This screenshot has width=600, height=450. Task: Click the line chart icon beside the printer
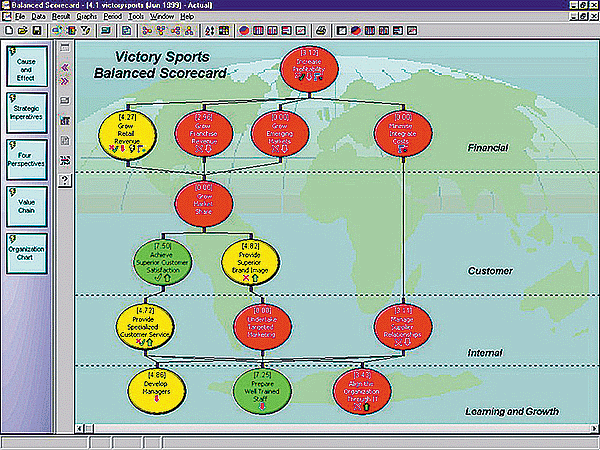click(301, 31)
